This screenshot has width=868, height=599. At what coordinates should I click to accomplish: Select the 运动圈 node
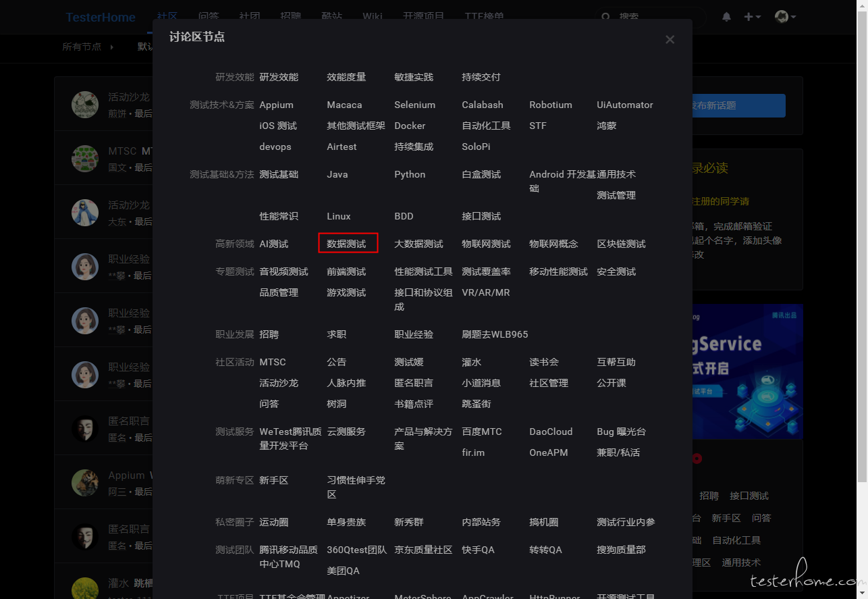273,522
